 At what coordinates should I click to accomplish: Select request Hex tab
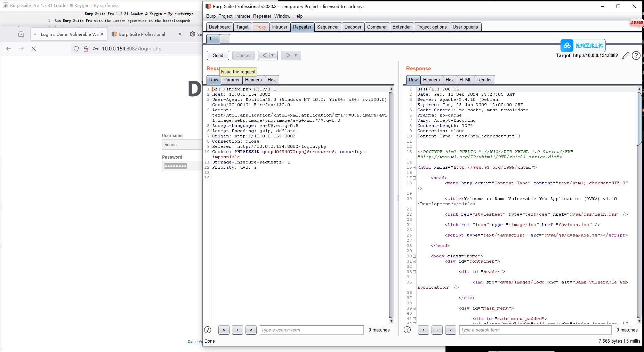point(272,80)
